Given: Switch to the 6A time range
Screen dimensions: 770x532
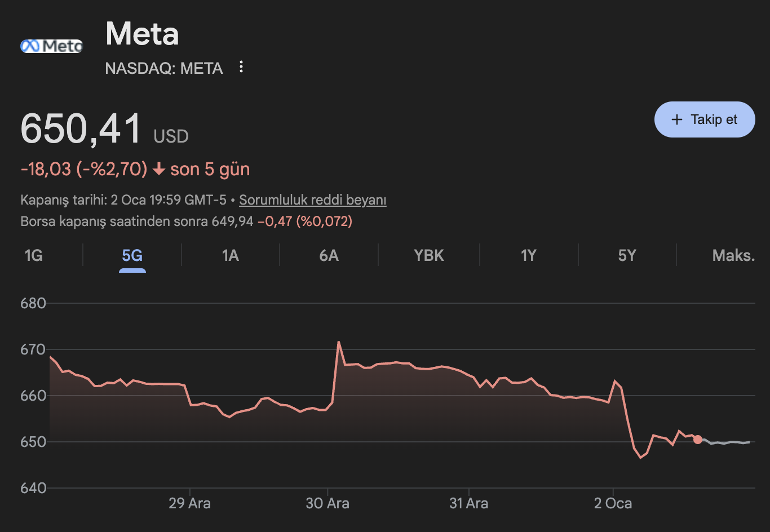Looking at the screenshot, I should (x=329, y=255).
